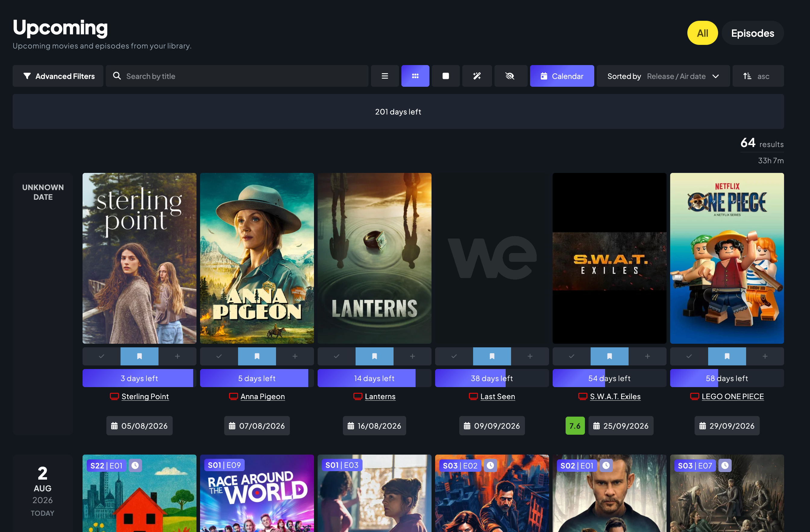Toggle watchlist bookmark for Lanterns
This screenshot has height=532, width=810.
pyautogui.click(x=374, y=356)
